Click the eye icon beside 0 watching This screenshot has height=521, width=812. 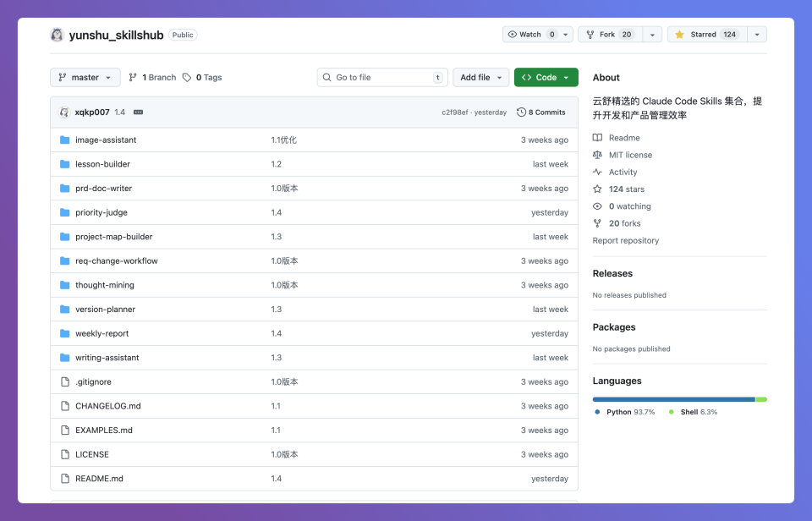click(598, 206)
